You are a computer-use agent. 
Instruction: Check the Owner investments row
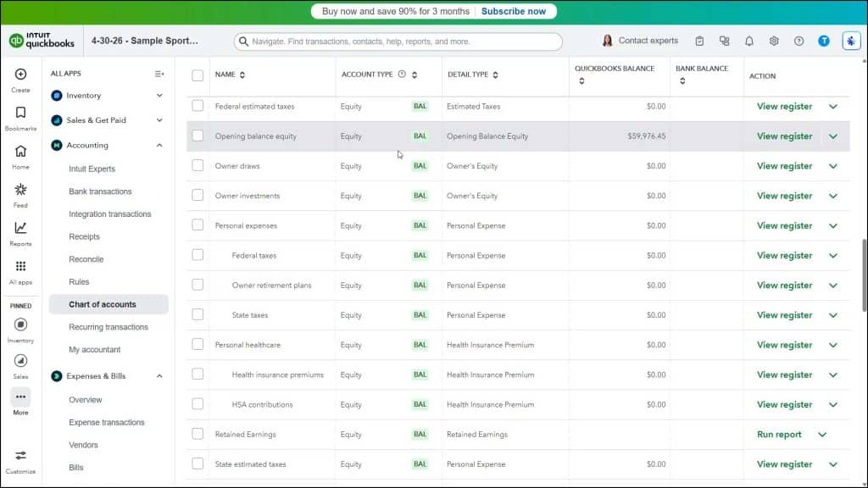click(x=198, y=196)
